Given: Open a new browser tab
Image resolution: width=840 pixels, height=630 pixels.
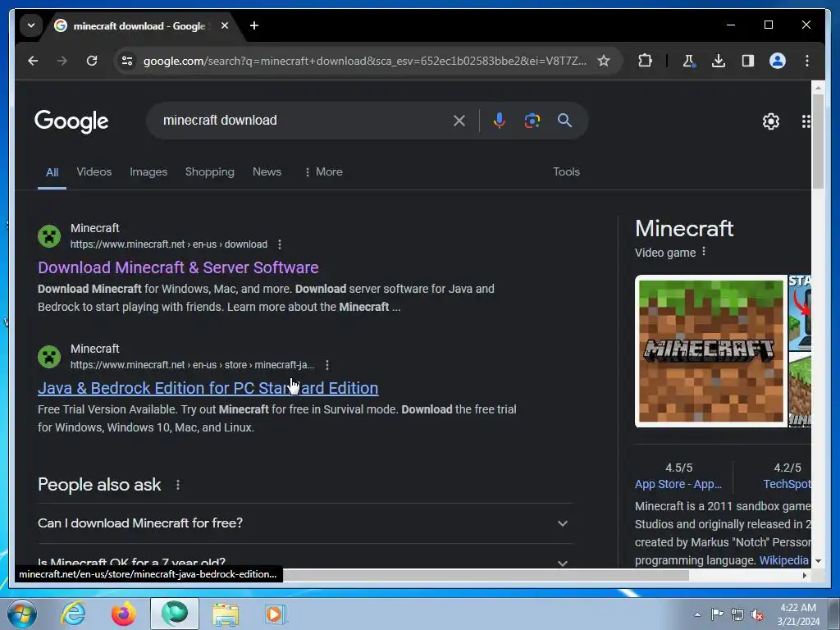Looking at the screenshot, I should 254,25.
